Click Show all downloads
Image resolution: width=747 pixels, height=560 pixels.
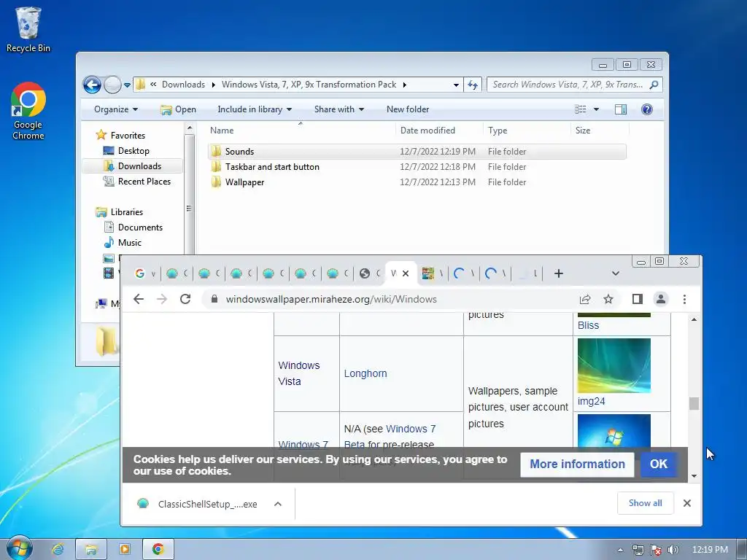[x=645, y=503]
